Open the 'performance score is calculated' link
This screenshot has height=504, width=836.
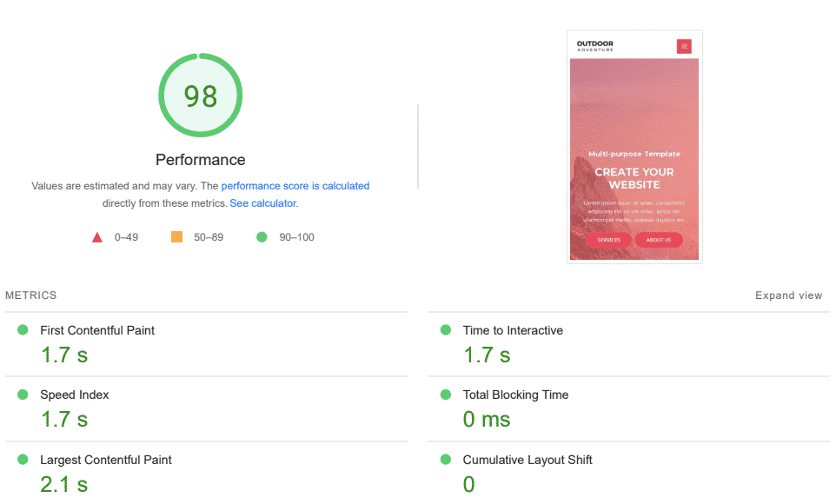(x=295, y=186)
